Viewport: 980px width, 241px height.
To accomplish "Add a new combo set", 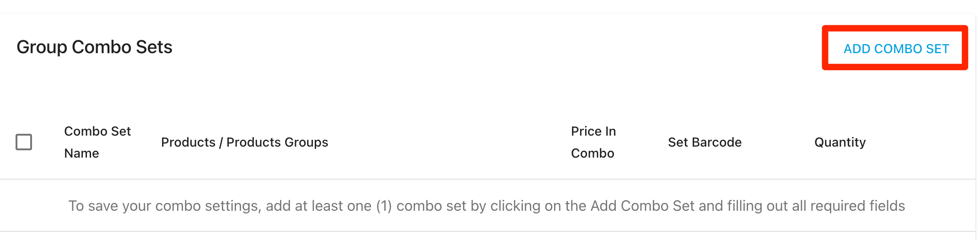I will (x=896, y=49).
